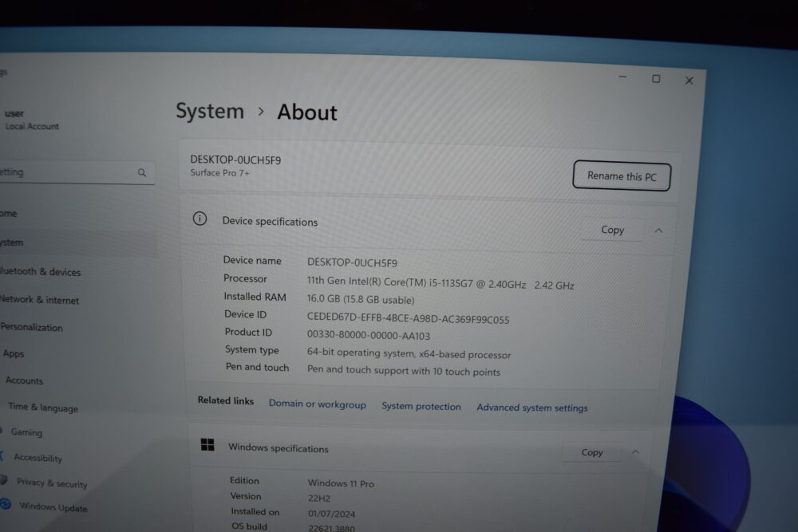The height and width of the screenshot is (532, 798).
Task: Collapse the Device specifications section
Action: click(x=658, y=231)
